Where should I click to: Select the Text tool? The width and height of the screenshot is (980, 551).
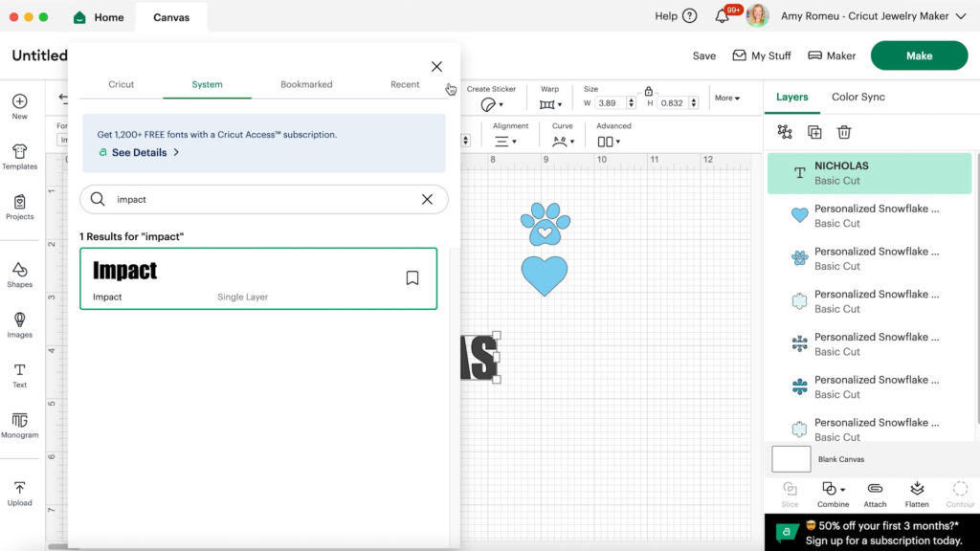(19, 375)
